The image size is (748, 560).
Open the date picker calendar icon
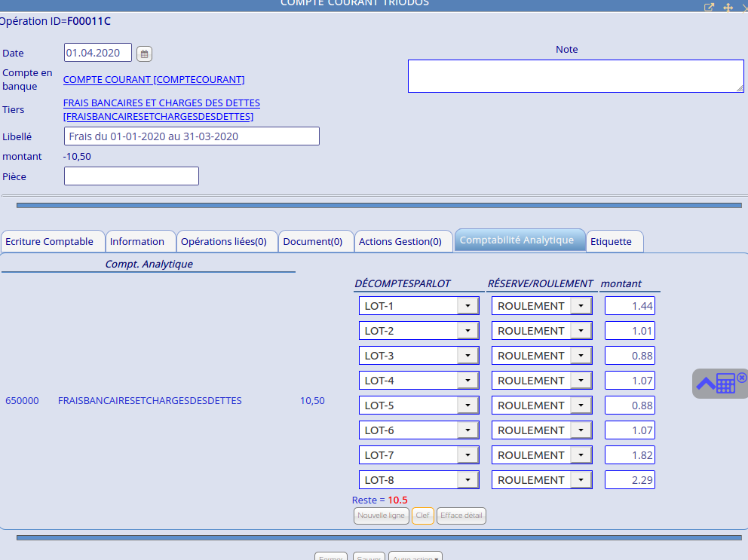pos(145,54)
